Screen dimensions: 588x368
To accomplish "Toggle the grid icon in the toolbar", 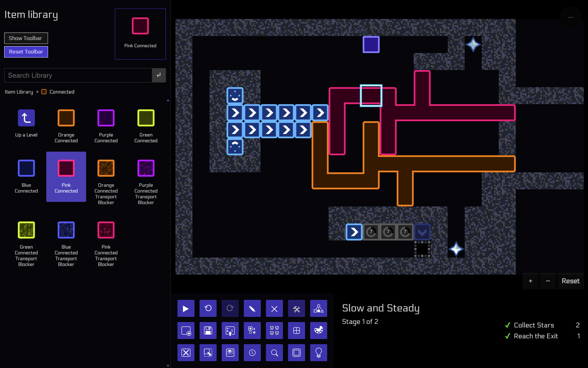I will [296, 331].
